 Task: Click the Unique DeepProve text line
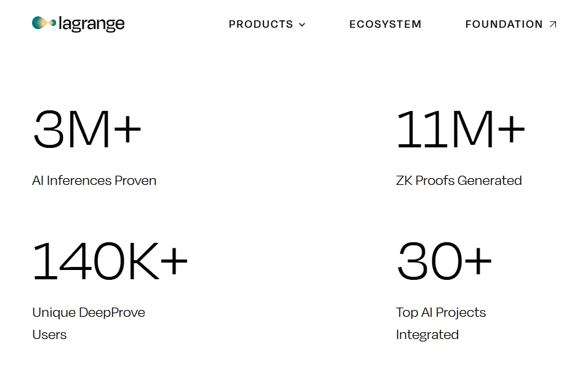[89, 313]
